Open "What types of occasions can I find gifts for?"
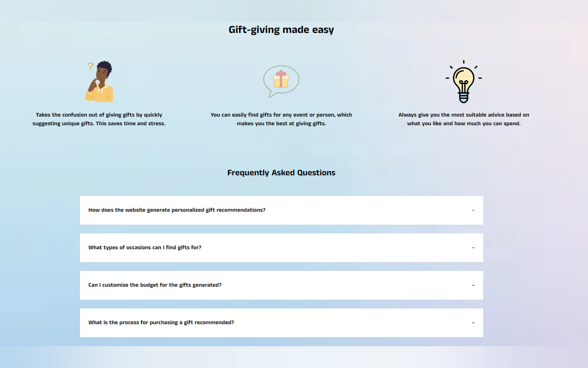The image size is (588, 368). click(x=145, y=247)
